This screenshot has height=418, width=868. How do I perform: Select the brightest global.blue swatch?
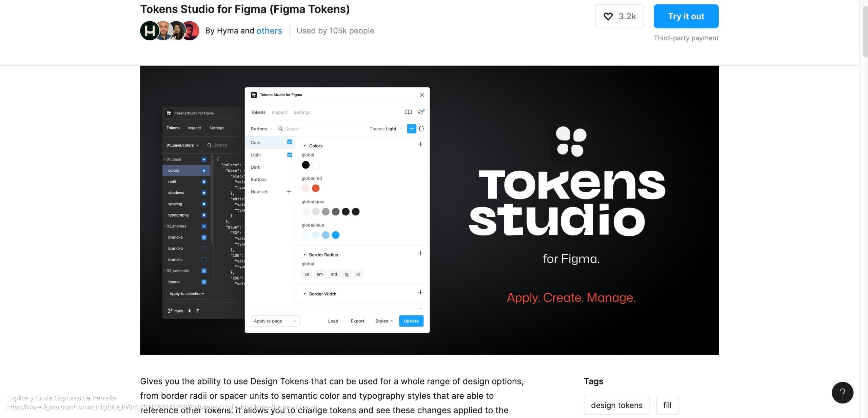[336, 235]
